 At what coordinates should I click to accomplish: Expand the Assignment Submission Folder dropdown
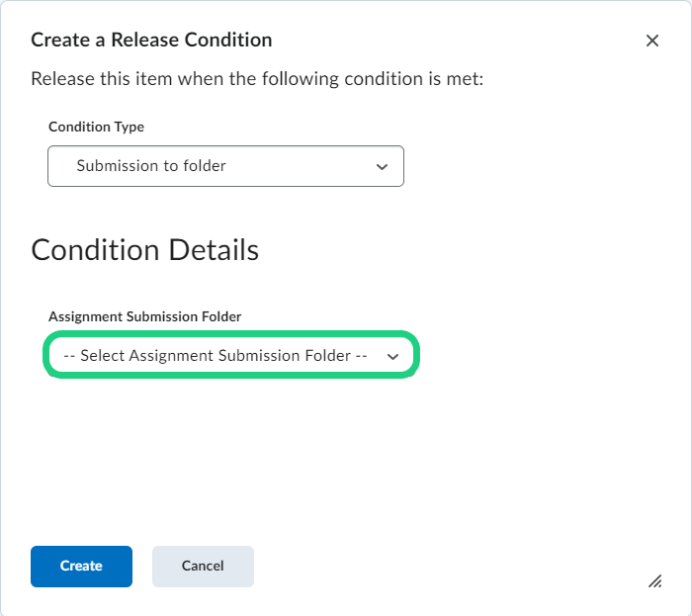[x=231, y=356]
